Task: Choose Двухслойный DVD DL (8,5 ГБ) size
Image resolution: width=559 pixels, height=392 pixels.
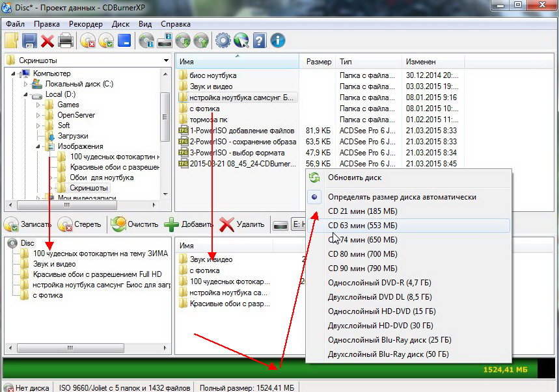Action: click(409, 297)
